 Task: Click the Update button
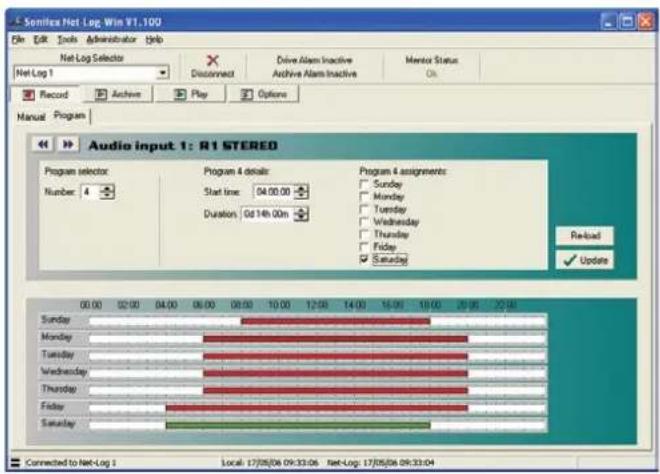coord(584,260)
